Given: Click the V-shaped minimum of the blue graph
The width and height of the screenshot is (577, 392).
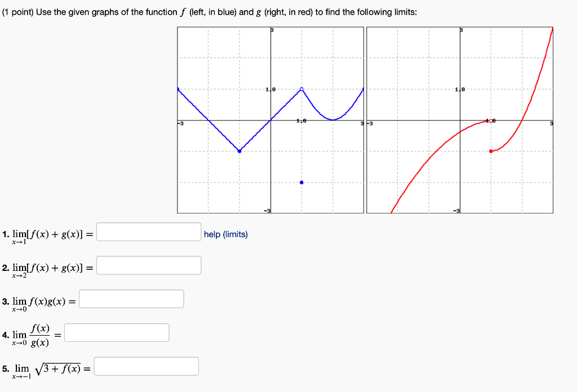Looking at the screenshot, I should 239,151.
